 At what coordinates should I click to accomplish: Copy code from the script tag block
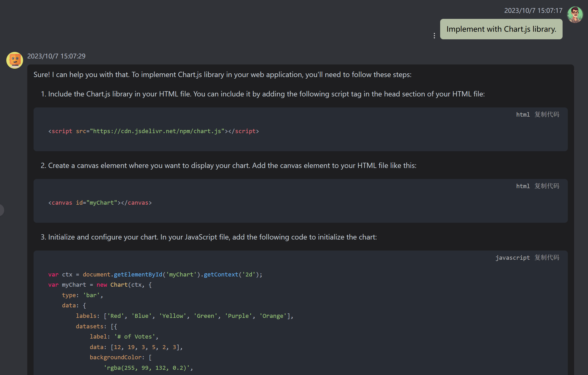coord(547,115)
